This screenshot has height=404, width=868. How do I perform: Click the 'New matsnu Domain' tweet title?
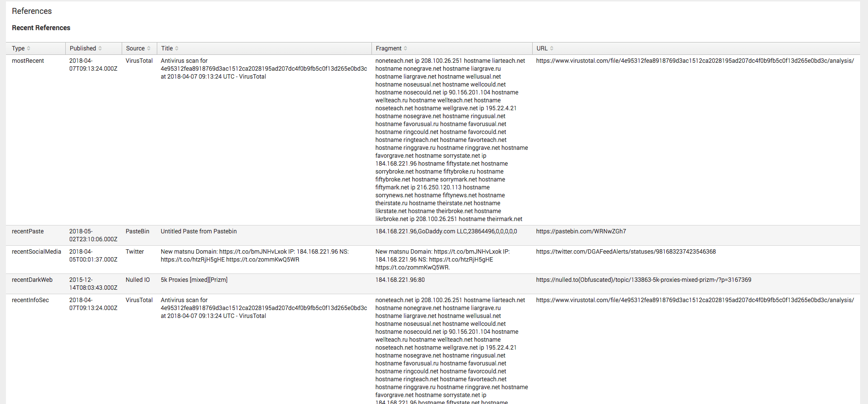tap(255, 256)
